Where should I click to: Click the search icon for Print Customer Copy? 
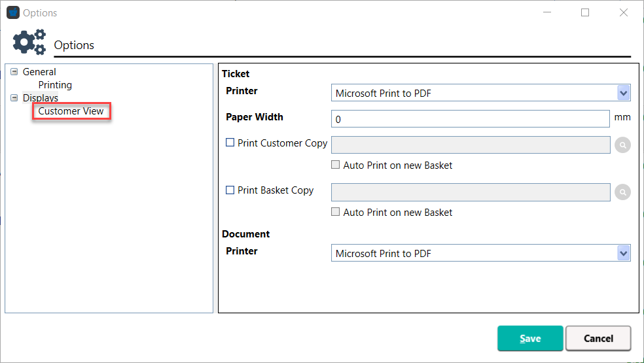[622, 145]
